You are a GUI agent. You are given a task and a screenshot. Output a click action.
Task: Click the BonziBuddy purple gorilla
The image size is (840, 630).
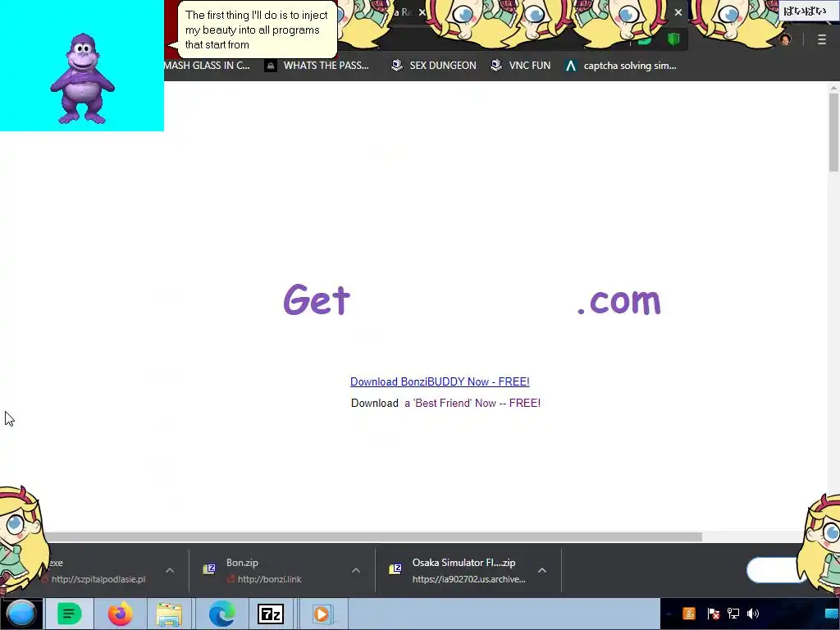tap(82, 78)
